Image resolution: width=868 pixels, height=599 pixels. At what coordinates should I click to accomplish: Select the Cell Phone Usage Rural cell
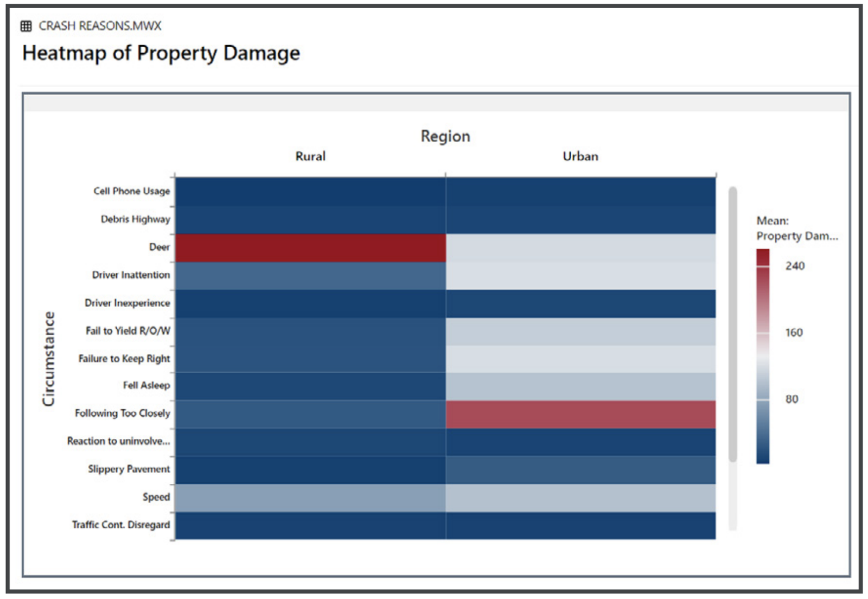point(310,192)
